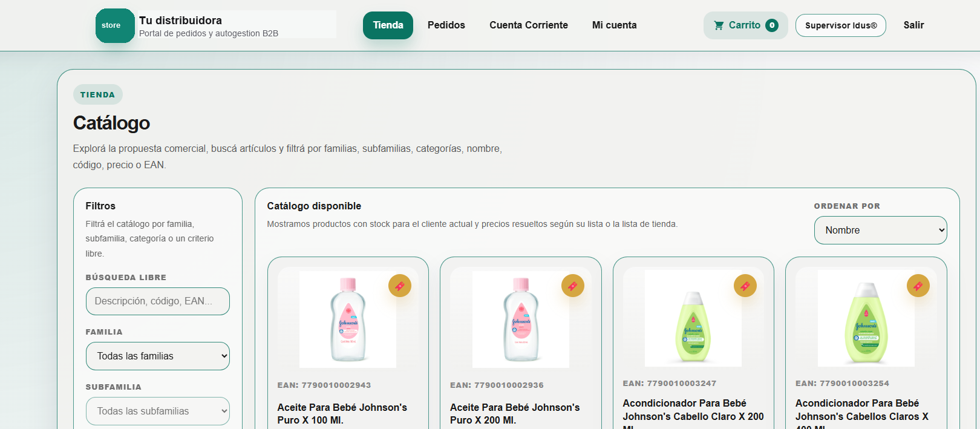Screen dimensions: 980x429
Task: Click the Filtros panel heading
Action: click(100, 206)
